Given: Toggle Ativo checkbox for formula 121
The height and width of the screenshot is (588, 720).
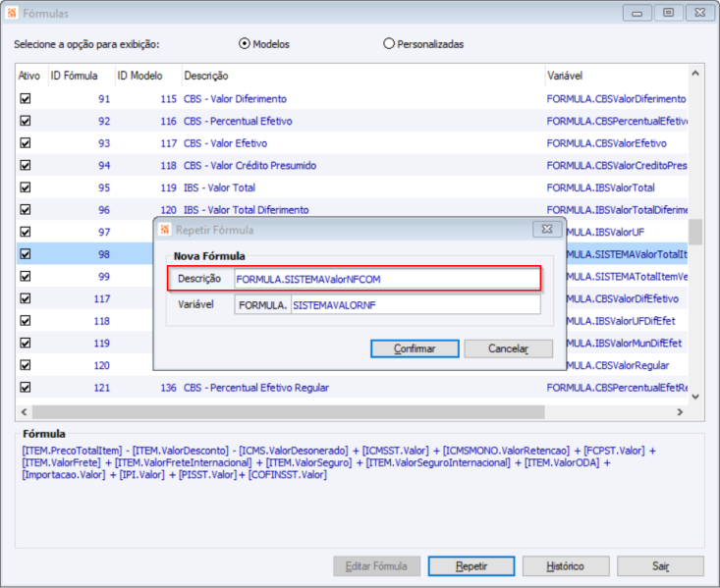Looking at the screenshot, I should coord(26,388).
